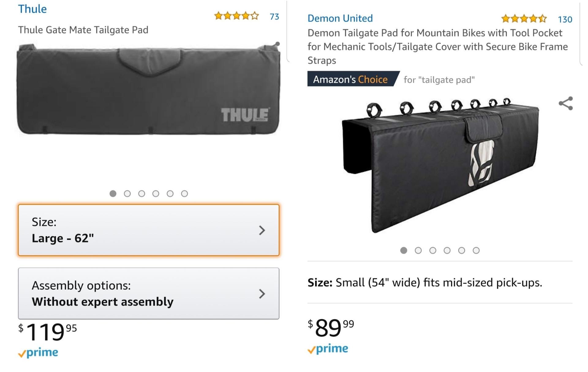Open the Thule brand page
Viewport: 588px width, 372px height.
32,9
